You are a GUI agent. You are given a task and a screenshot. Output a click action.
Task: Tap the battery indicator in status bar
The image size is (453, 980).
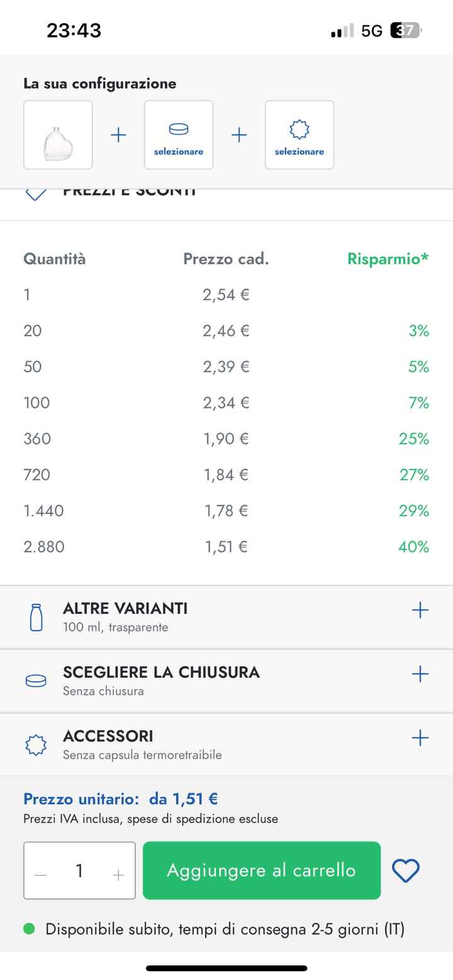click(405, 30)
